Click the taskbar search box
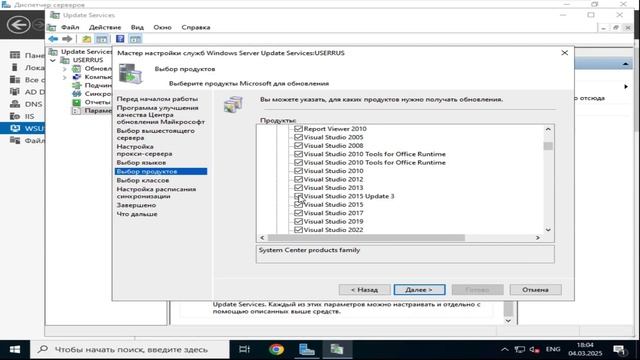Viewport: 640px width, 360px height. 130,350
